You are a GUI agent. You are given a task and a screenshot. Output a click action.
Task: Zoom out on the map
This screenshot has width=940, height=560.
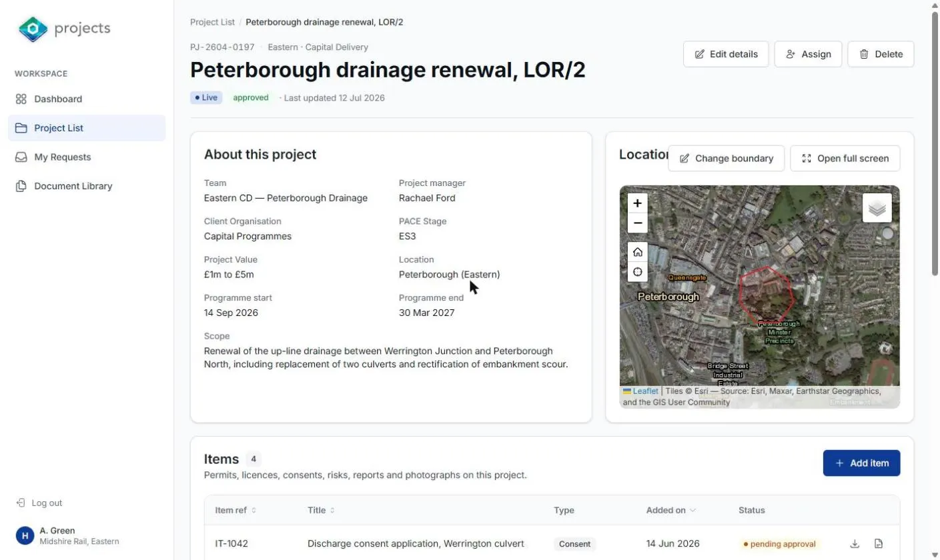tap(637, 223)
